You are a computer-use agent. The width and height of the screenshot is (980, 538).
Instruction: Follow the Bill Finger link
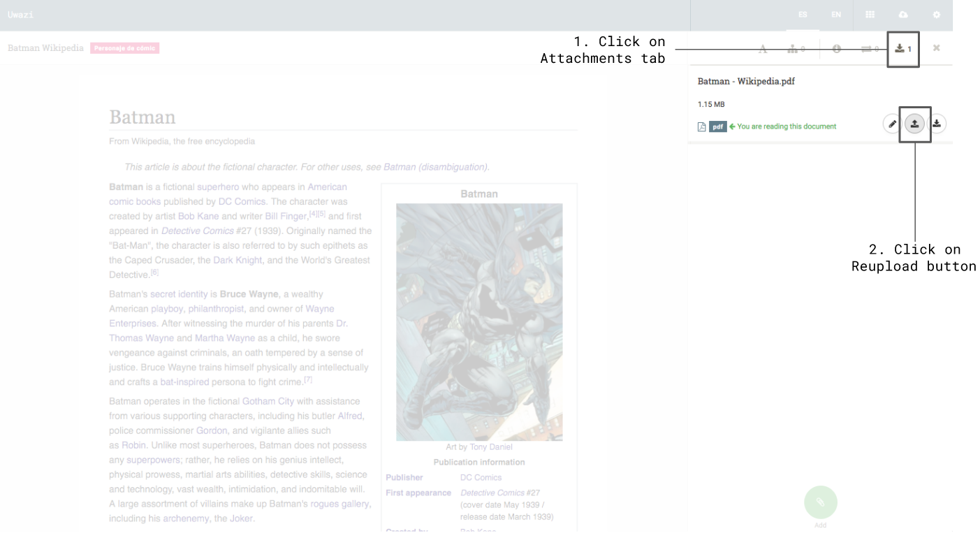[286, 216]
